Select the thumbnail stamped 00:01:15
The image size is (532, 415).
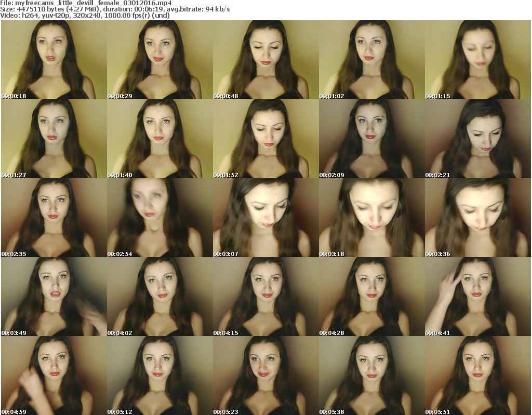coord(477,60)
